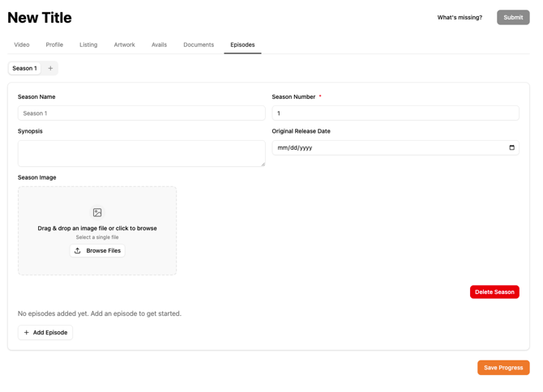543x392 pixels.
Task: Select the Episodes tab
Action: pyautogui.click(x=242, y=45)
